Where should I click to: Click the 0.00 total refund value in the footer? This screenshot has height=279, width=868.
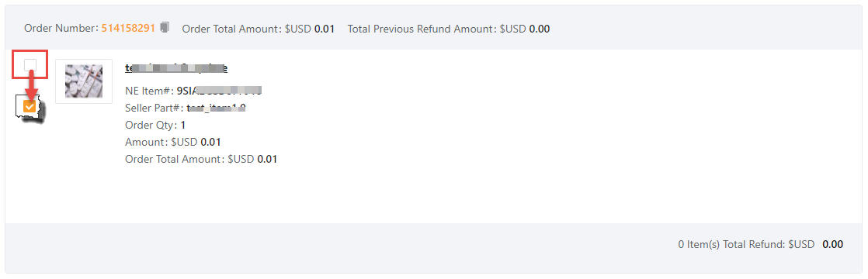pos(832,244)
